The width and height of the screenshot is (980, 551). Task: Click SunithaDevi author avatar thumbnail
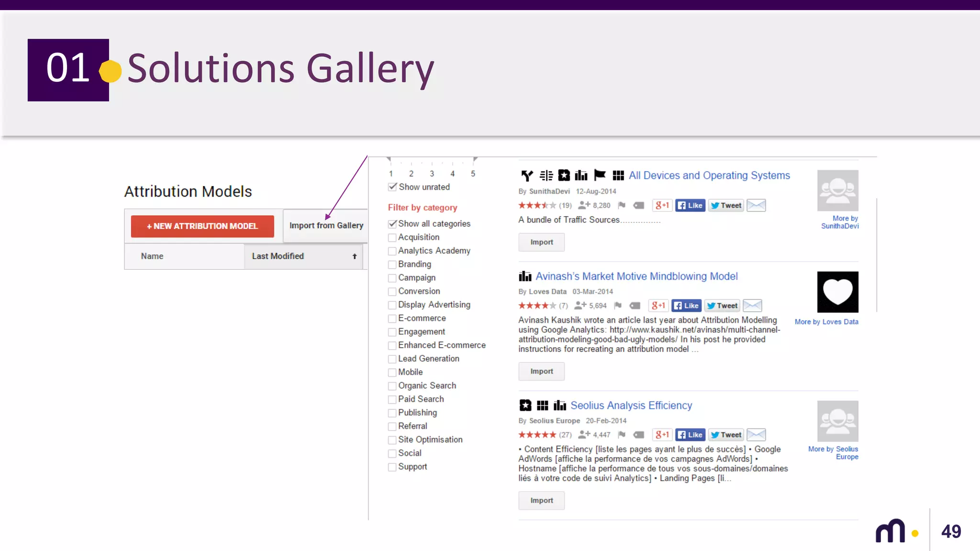coord(837,190)
